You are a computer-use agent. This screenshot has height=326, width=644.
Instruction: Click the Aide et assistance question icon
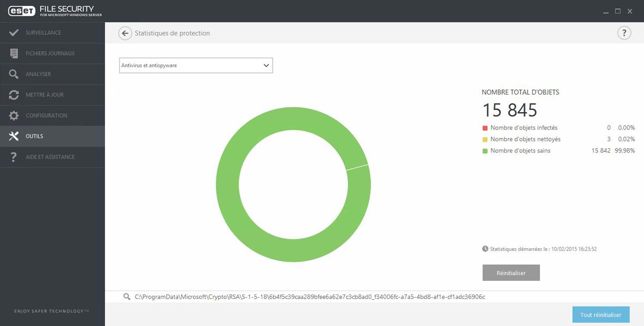coord(14,157)
